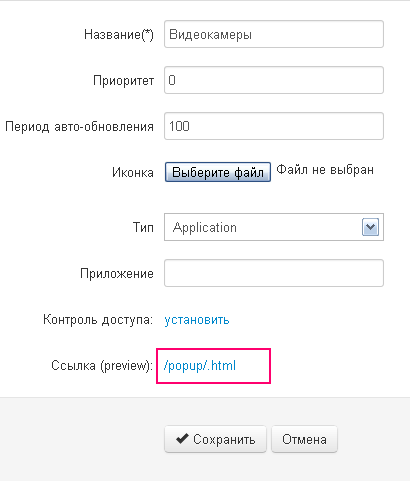
Task: Click the Название(*) label
Action: [x=119, y=35]
